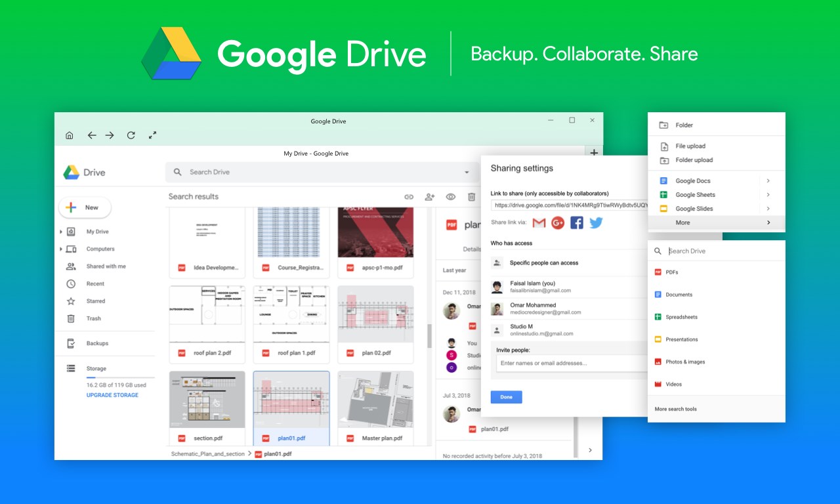Toggle fullscreen with the expand arrows icon

click(152, 135)
